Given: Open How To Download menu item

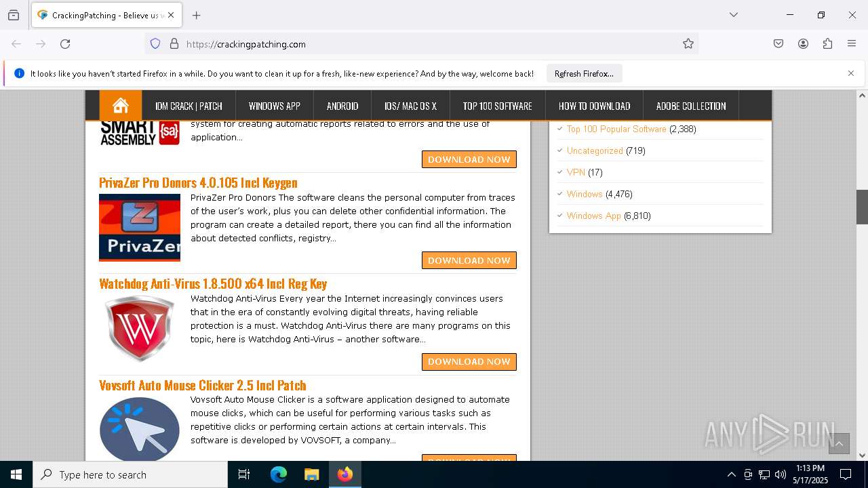Looking at the screenshot, I should tap(594, 106).
